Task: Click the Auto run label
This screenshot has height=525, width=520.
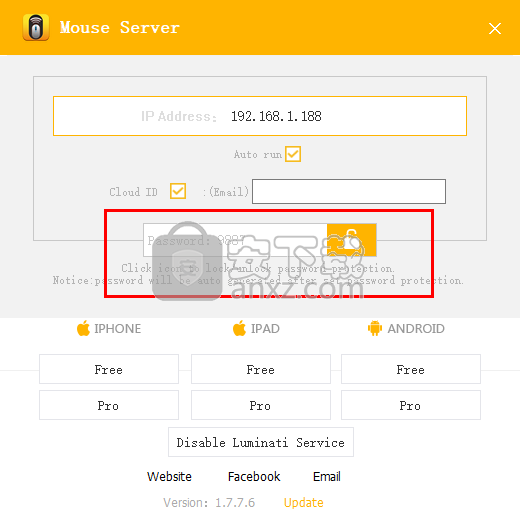Action: pos(258,155)
